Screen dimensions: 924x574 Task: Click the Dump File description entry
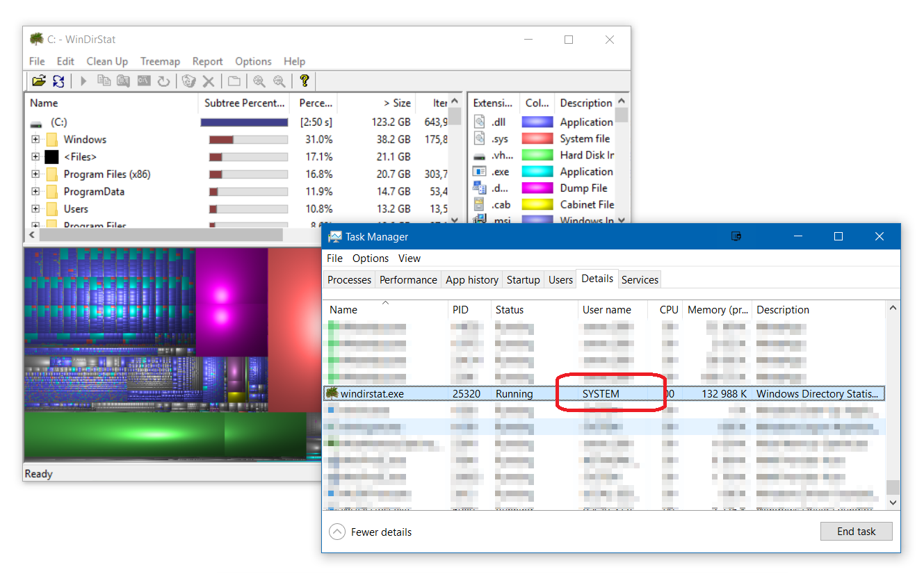click(x=583, y=188)
